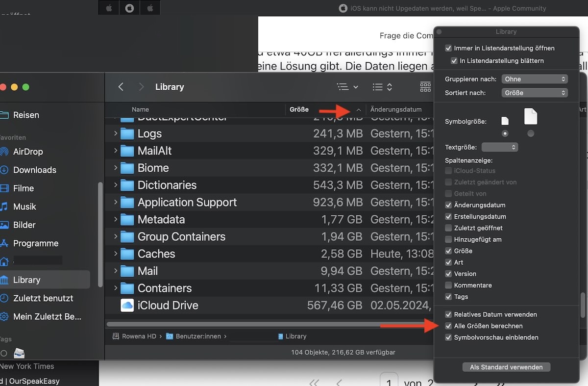
Task: Click the Größe column header
Action: (299, 109)
